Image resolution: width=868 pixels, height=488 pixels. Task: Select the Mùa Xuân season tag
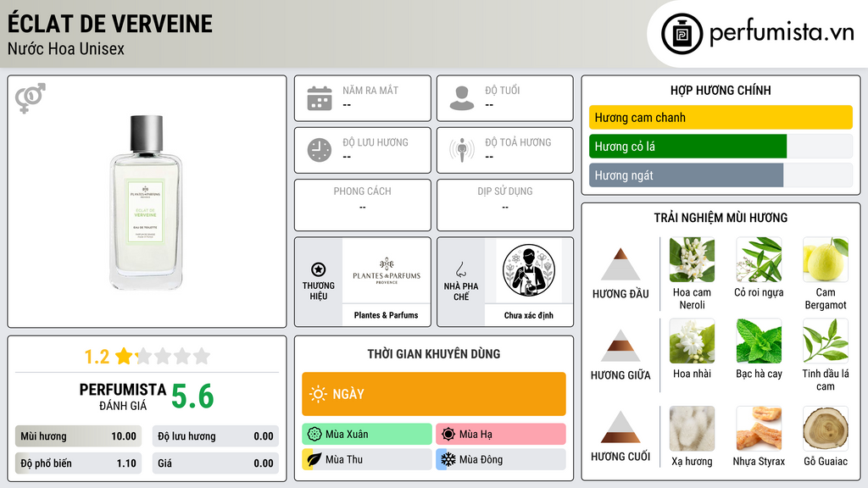[x=367, y=435]
